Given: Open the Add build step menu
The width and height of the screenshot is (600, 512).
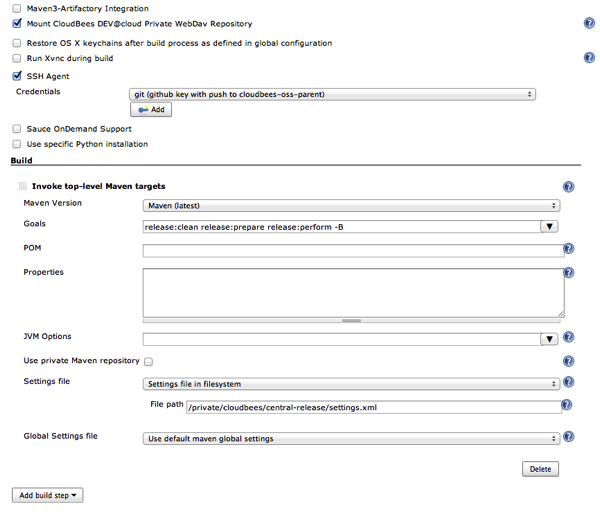Looking at the screenshot, I should 47,495.
